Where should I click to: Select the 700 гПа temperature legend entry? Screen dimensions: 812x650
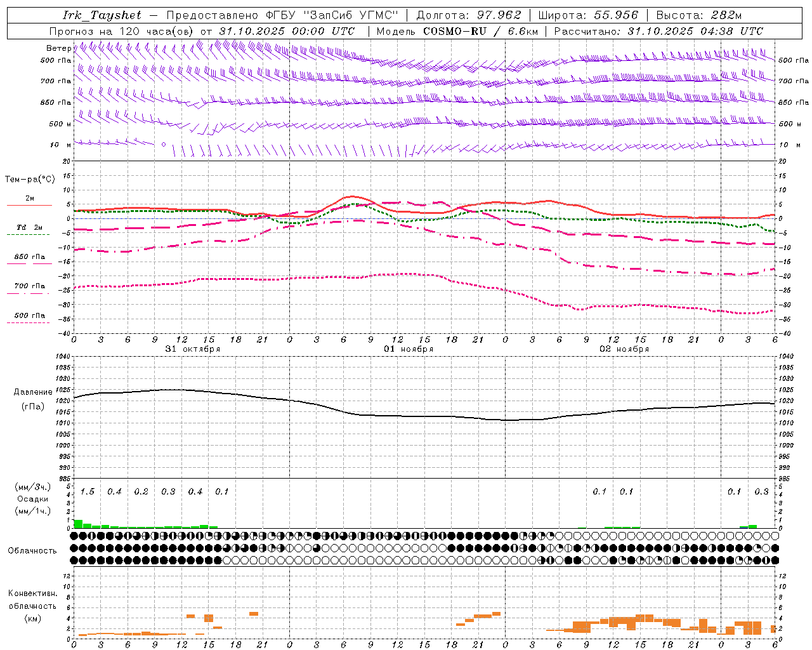coord(30,286)
